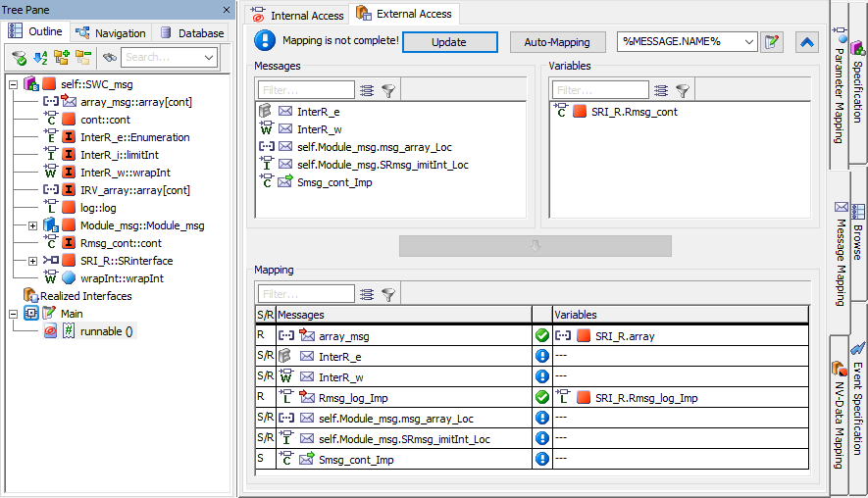Viewport: 868px width, 498px height.
Task: Click green check status of Rmsg_log_Imp row
Action: [x=542, y=397]
